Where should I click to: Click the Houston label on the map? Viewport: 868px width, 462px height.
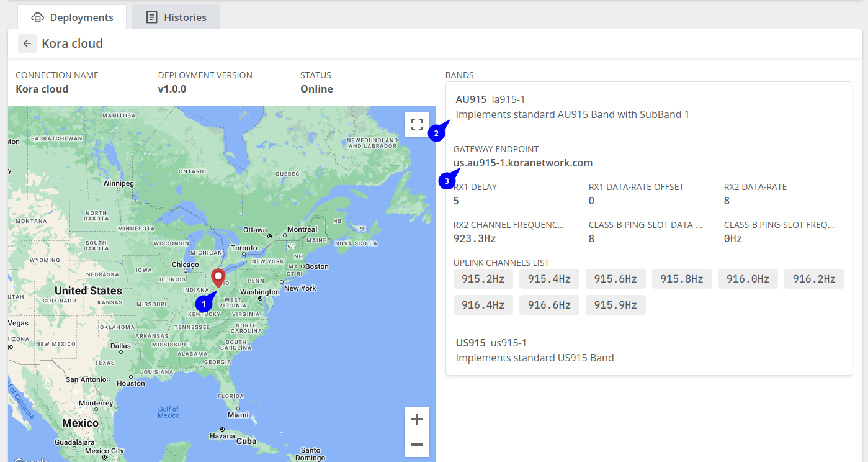pos(131,383)
